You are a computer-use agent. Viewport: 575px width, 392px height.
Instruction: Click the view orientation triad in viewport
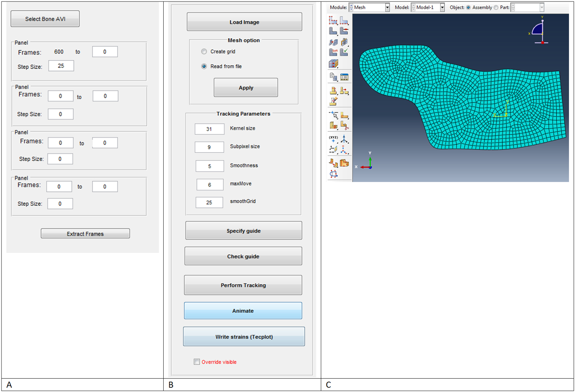point(541,31)
